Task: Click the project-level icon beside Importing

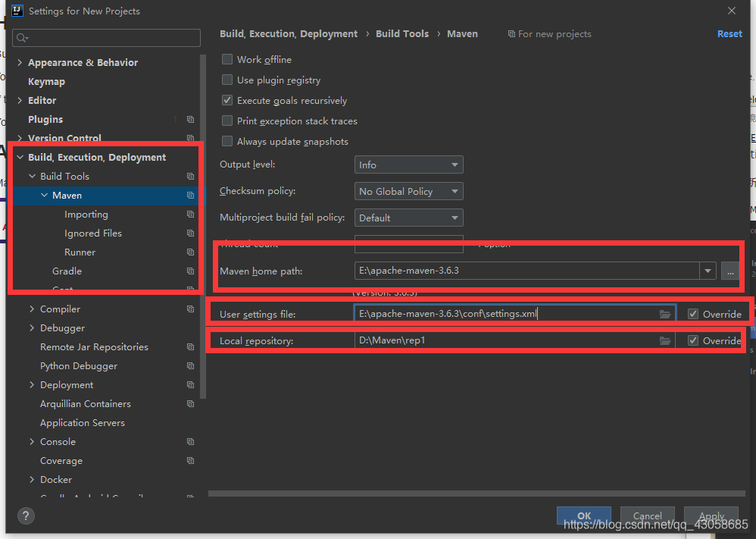Action: point(190,215)
